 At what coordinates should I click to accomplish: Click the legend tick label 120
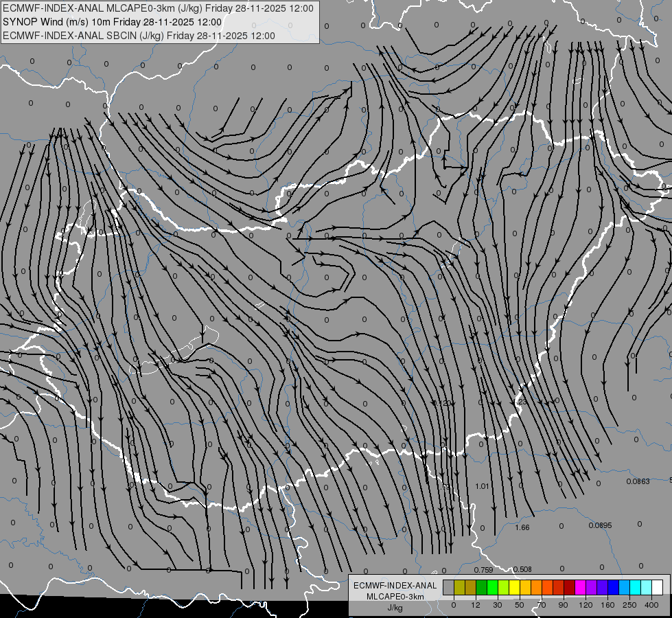[586, 605]
